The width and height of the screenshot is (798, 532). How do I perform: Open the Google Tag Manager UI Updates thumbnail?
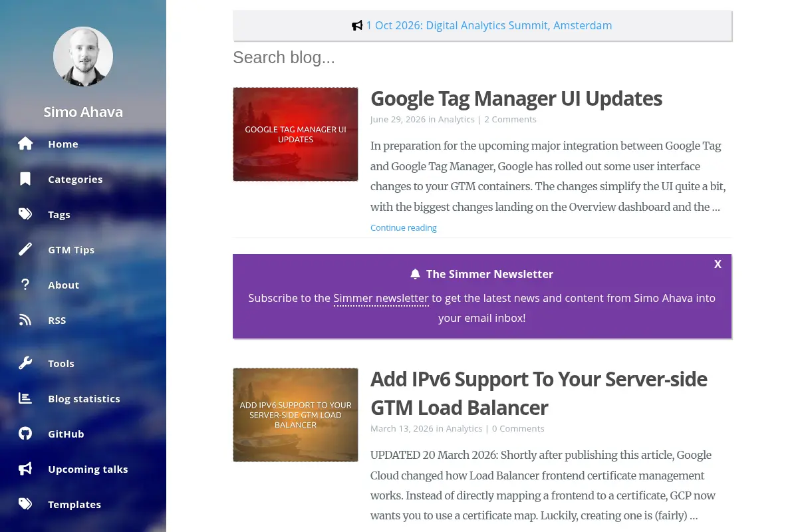point(295,134)
